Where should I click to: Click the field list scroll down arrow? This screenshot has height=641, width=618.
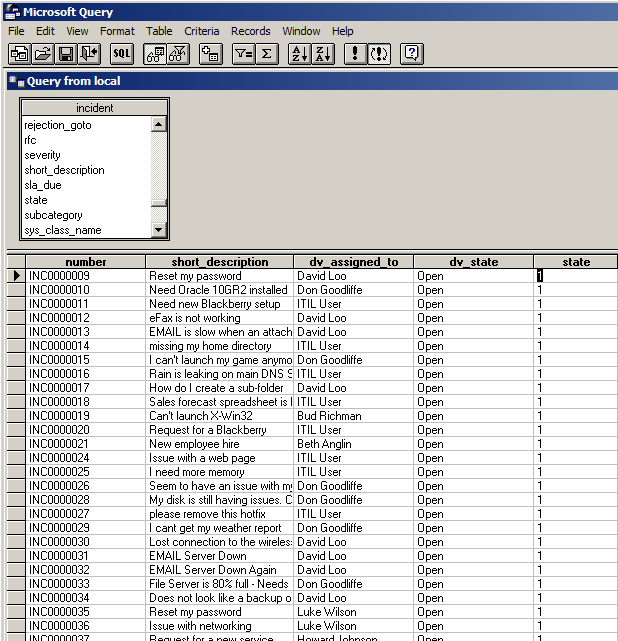[159, 230]
